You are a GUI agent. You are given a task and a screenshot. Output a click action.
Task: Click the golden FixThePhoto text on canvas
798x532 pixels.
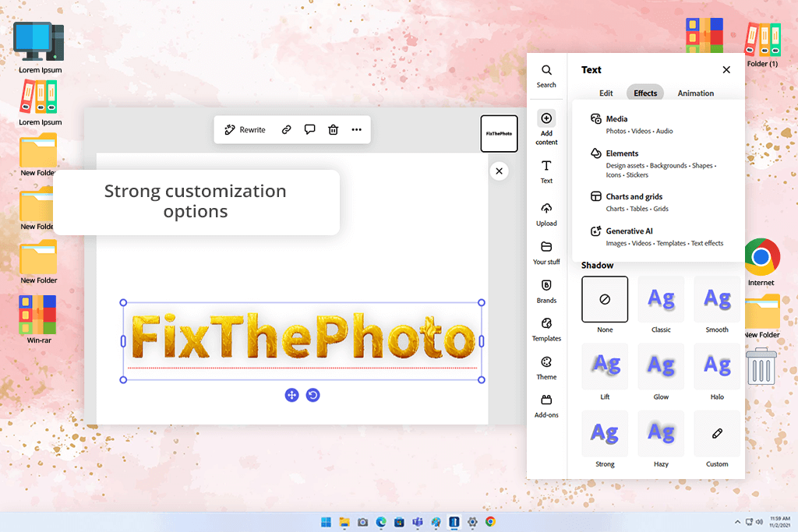coord(303,336)
